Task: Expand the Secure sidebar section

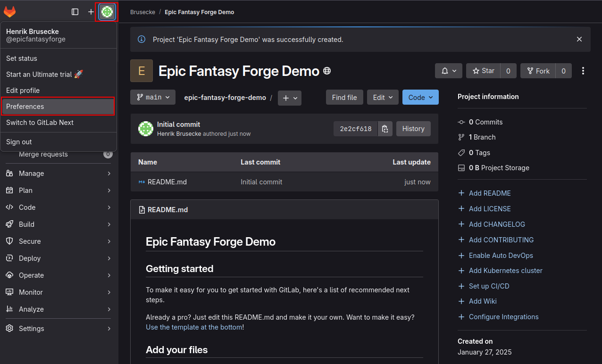Action: coord(59,241)
